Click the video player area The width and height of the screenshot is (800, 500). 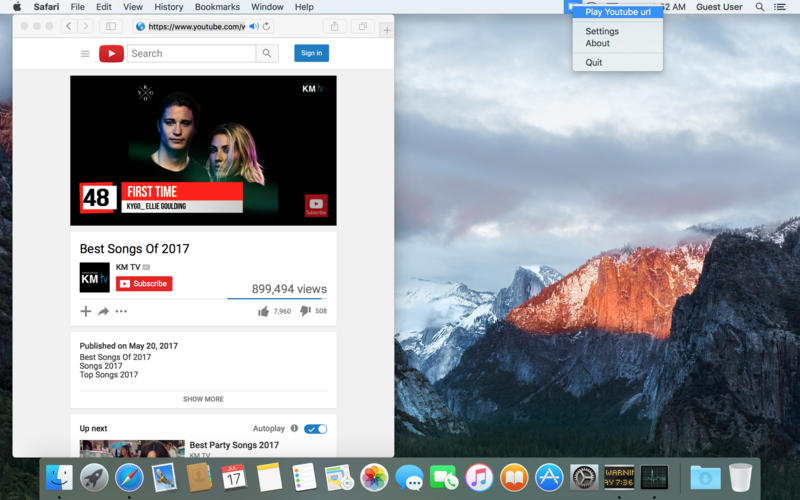(x=203, y=151)
